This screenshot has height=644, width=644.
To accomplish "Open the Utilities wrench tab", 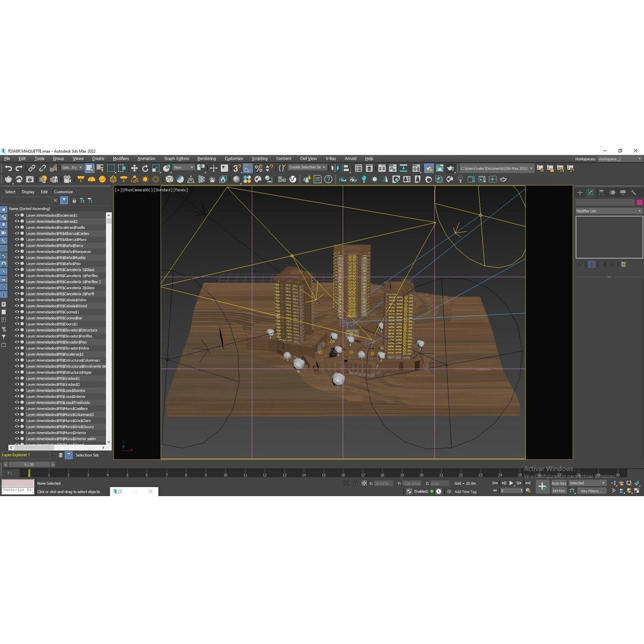I will [x=633, y=193].
